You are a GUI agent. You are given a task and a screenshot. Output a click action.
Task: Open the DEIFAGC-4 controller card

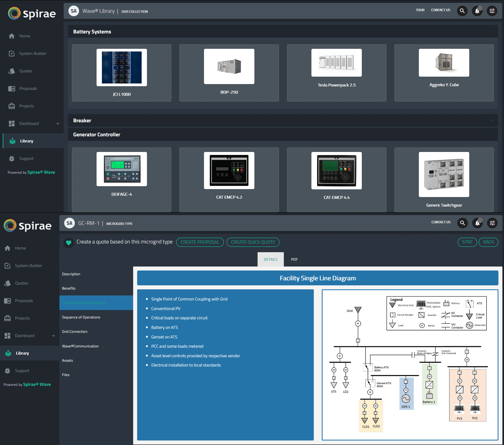click(x=121, y=179)
